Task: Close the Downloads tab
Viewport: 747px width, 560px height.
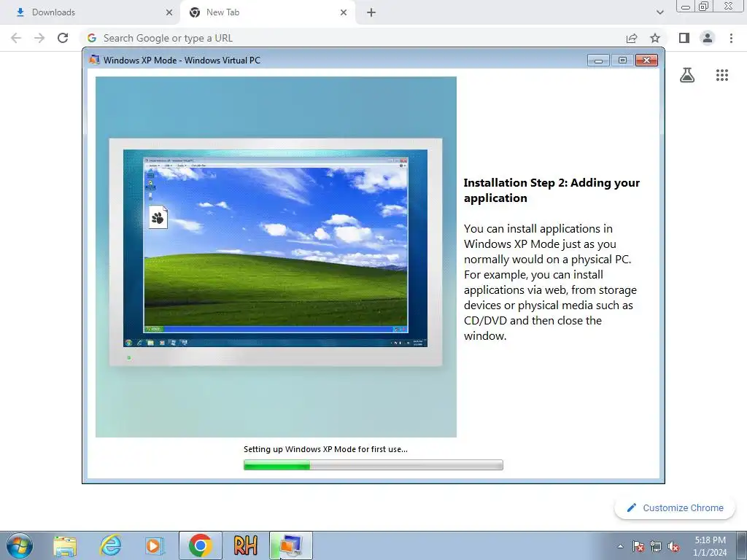Action: click(169, 12)
